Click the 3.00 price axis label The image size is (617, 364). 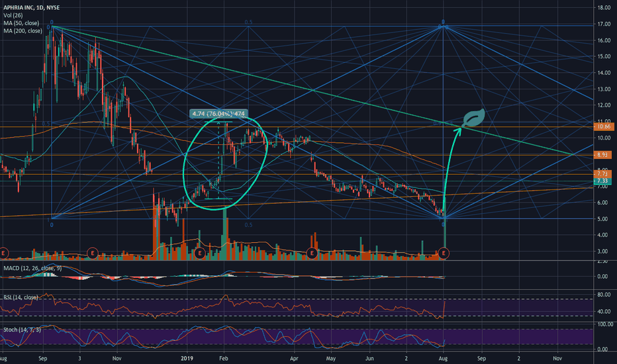click(604, 251)
